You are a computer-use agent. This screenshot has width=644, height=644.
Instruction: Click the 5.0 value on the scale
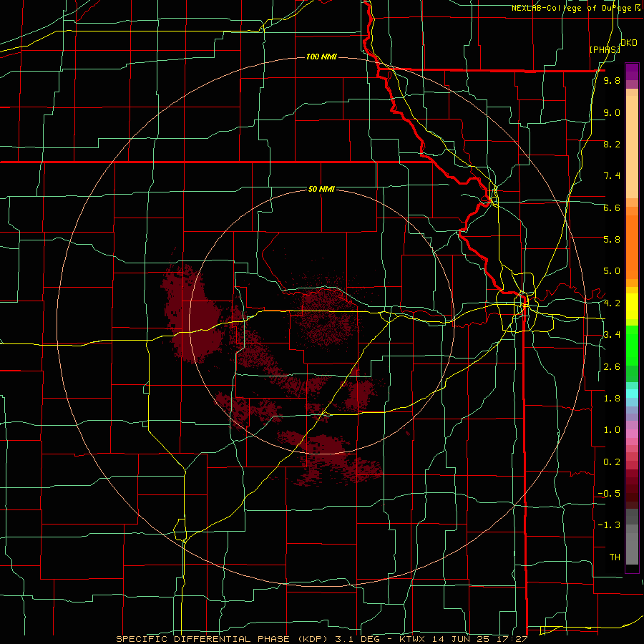pos(612,271)
